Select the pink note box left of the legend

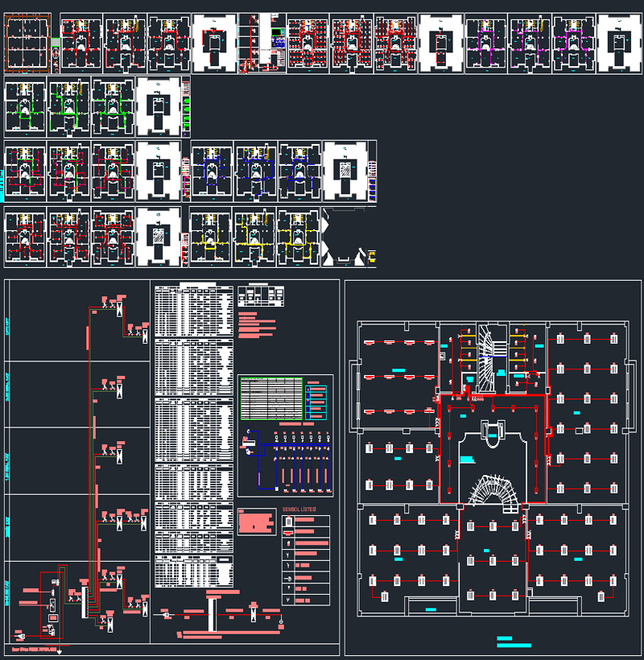point(258,522)
